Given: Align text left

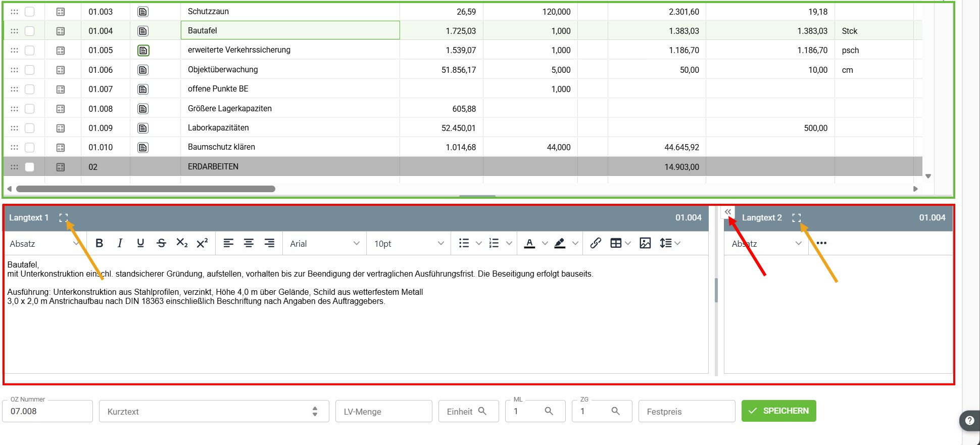Looking at the screenshot, I should click(228, 243).
